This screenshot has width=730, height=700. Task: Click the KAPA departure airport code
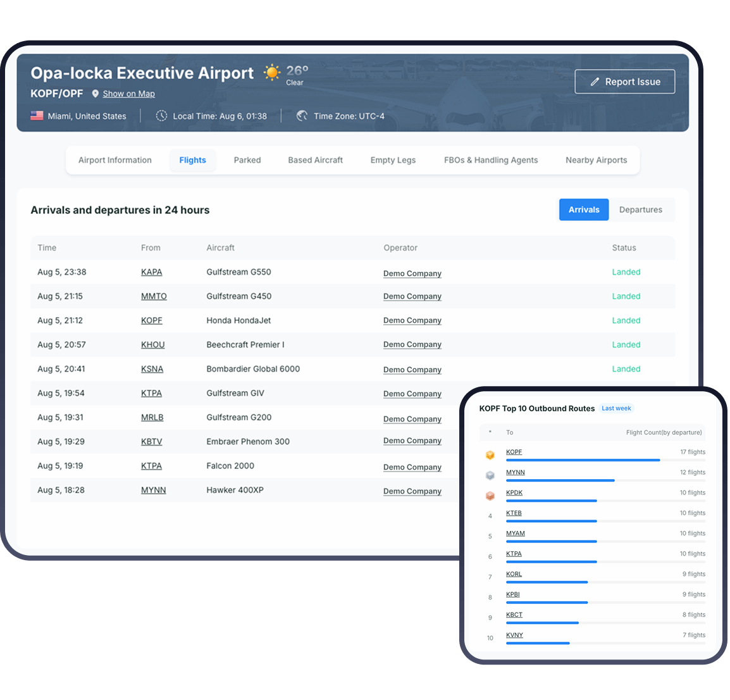pyautogui.click(x=152, y=273)
